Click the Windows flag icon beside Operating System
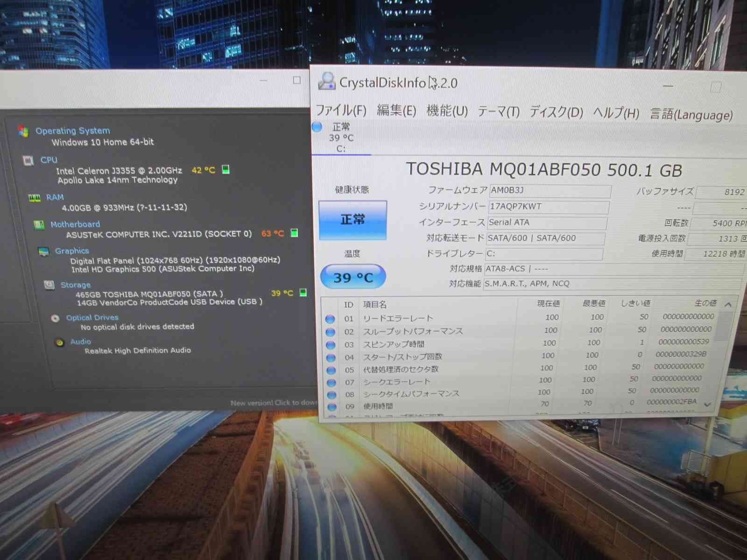The height and width of the screenshot is (560, 747). (23, 131)
